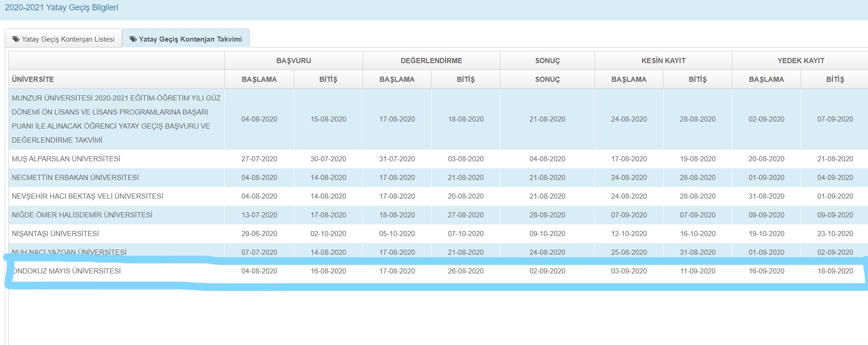The width and height of the screenshot is (868, 345).
Task: Click Niğde evaluation end 27-08-2020
Action: coord(466,215)
